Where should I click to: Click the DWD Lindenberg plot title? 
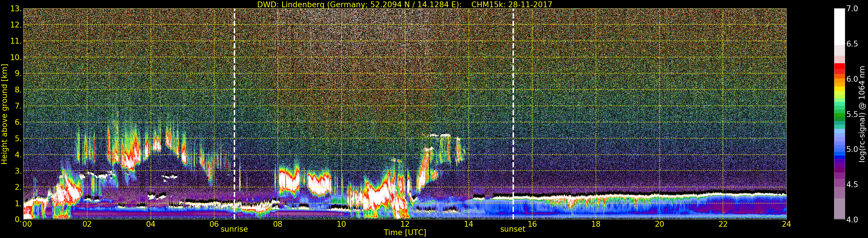(404, 4)
